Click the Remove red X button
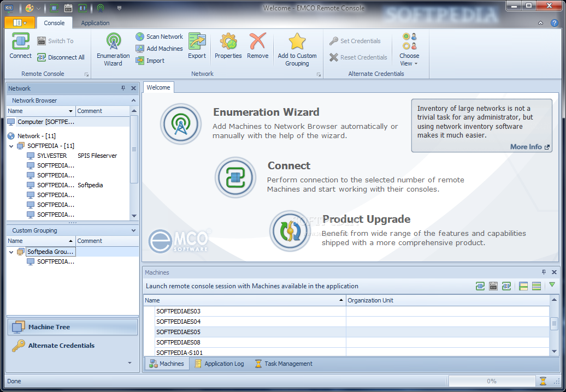Screen dimensions: 566x392 258,46
